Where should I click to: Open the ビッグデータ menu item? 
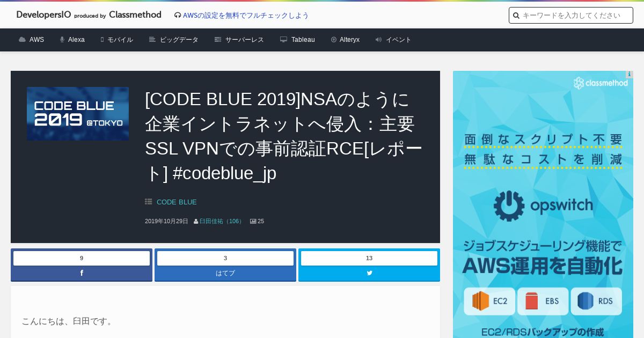click(x=179, y=40)
